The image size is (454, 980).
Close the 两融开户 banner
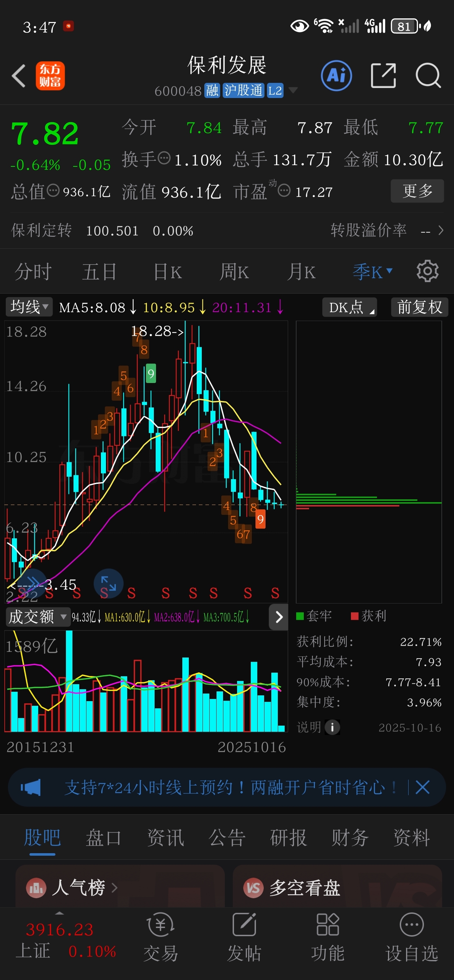pos(422,787)
